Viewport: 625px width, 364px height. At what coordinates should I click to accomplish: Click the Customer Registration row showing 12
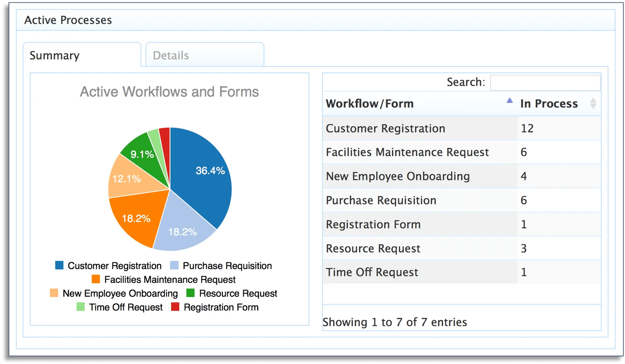point(385,128)
